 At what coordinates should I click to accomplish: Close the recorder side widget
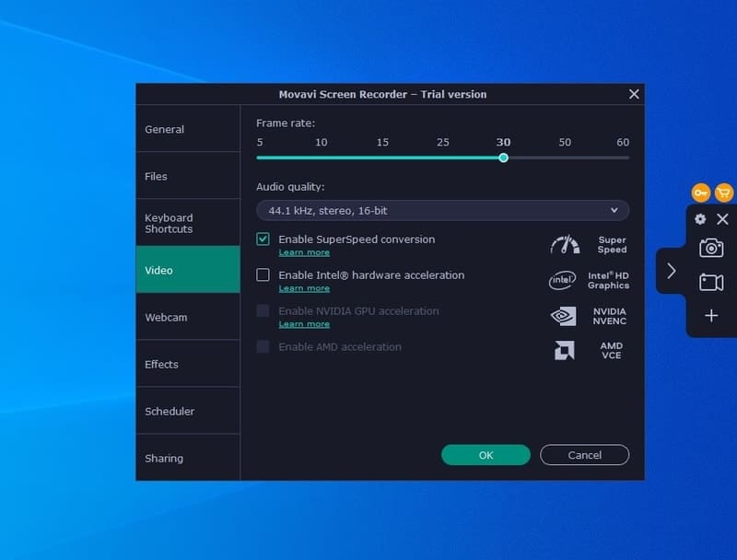point(722,219)
